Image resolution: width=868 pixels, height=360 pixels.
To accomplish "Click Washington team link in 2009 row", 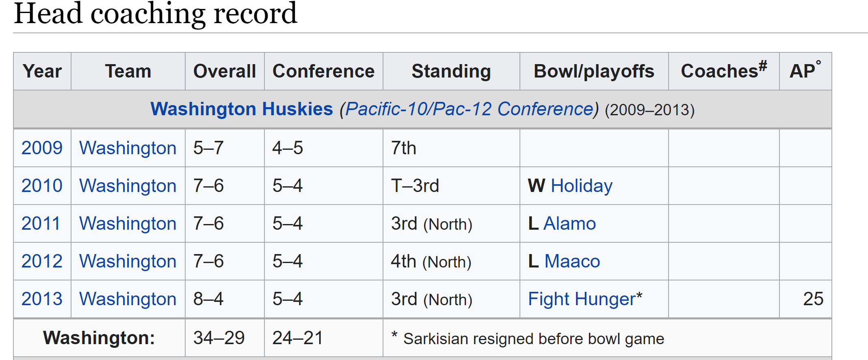I will click(x=128, y=148).
